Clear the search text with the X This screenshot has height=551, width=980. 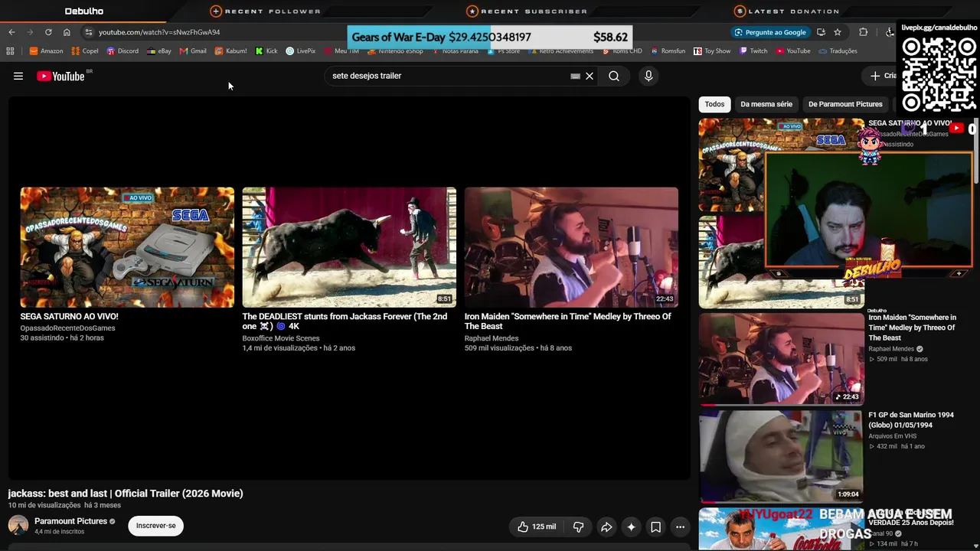[590, 76]
